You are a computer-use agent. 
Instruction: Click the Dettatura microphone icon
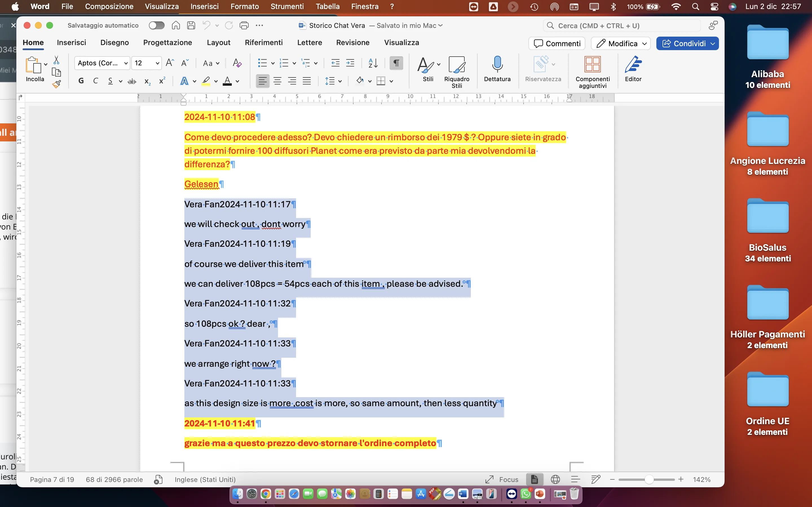(x=497, y=64)
